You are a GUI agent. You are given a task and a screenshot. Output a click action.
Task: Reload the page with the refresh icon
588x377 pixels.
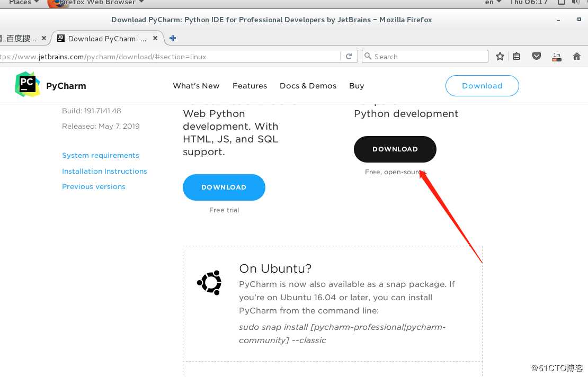pos(349,56)
